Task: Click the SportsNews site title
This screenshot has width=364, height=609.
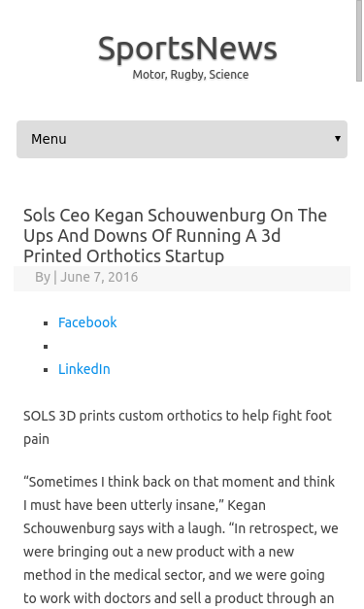Action: point(187,50)
